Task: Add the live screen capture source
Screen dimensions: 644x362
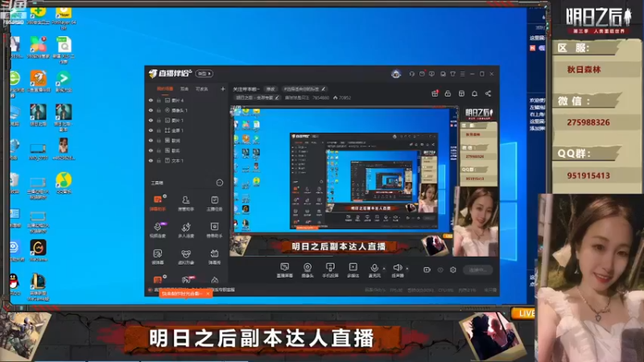Action: 285,270
